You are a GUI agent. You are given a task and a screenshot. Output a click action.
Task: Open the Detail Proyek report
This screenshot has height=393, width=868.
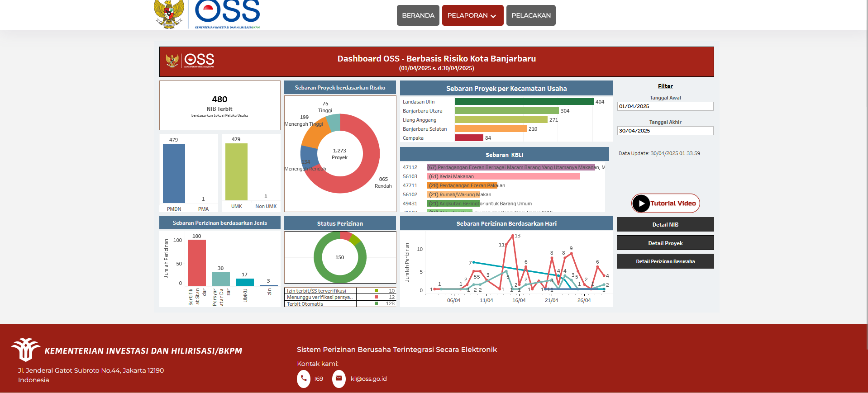pos(665,243)
